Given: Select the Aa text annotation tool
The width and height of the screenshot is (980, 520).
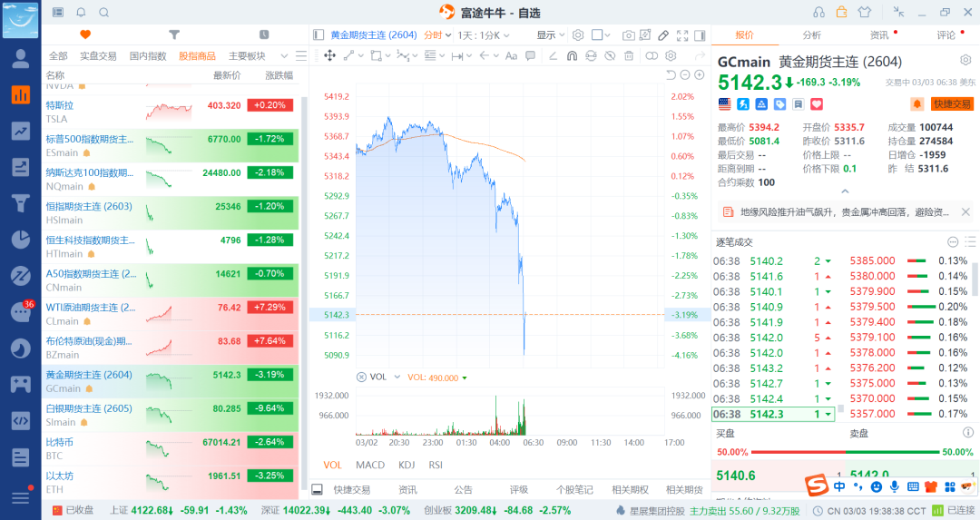Looking at the screenshot, I should click(x=511, y=55).
